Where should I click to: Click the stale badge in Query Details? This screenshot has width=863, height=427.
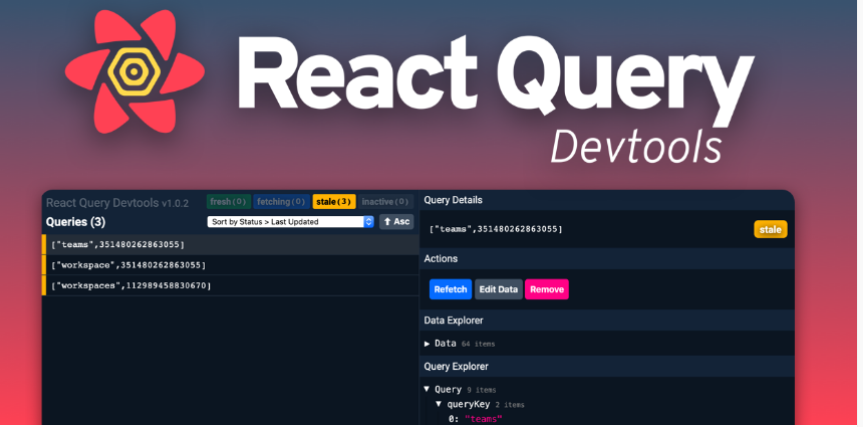pos(771,229)
